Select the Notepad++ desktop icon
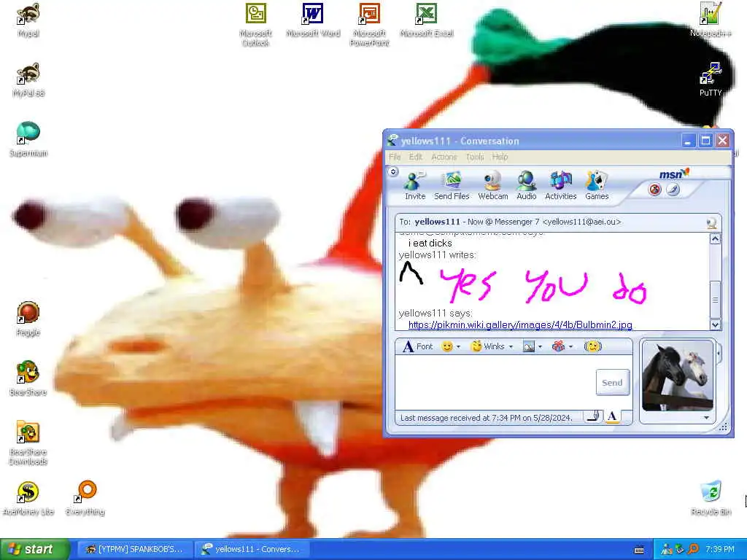747x560 pixels. tap(711, 20)
